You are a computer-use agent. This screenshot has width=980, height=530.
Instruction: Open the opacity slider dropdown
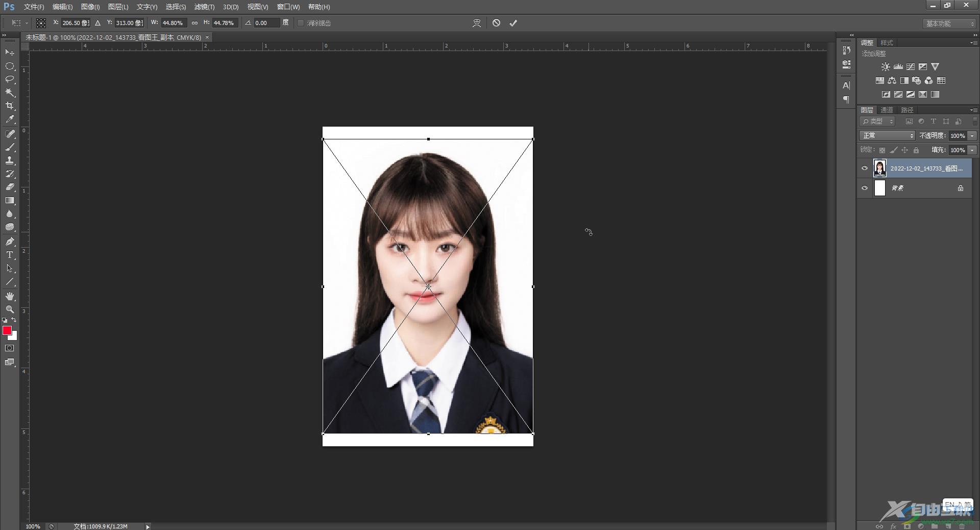[x=972, y=136]
